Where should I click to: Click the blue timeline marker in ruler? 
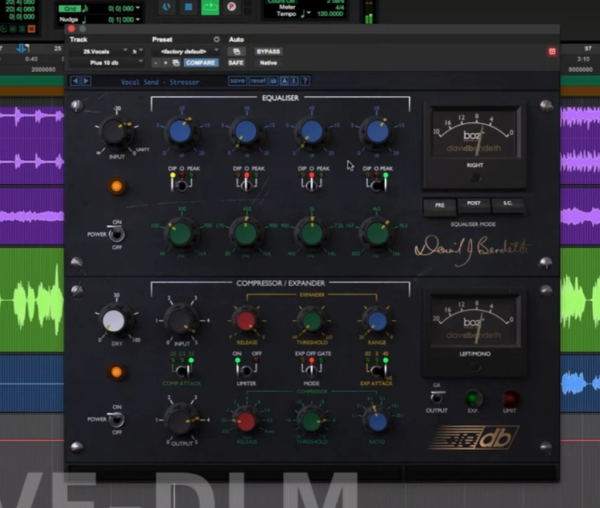click(23, 48)
